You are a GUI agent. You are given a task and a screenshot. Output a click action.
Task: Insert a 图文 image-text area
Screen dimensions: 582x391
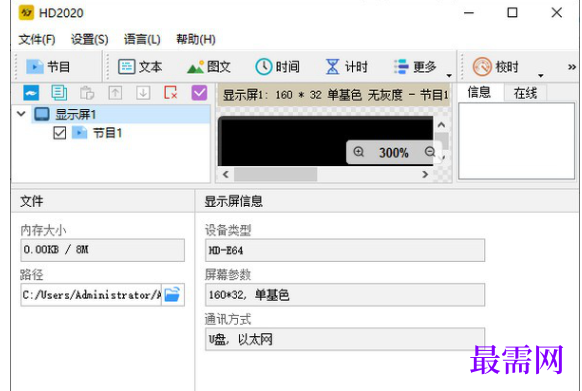click(x=209, y=67)
